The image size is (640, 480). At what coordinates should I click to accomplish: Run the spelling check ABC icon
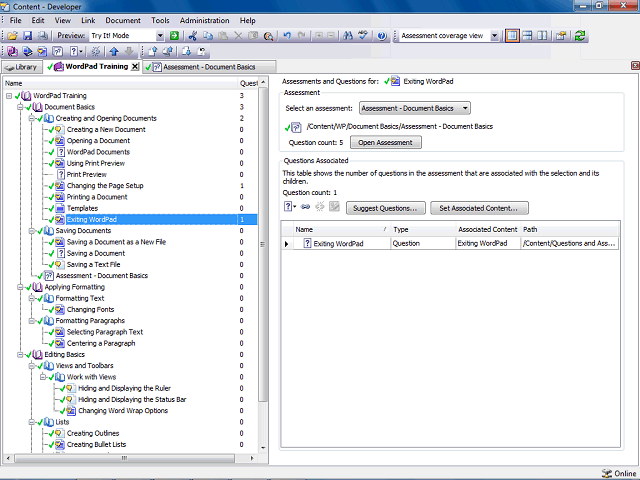click(x=362, y=36)
